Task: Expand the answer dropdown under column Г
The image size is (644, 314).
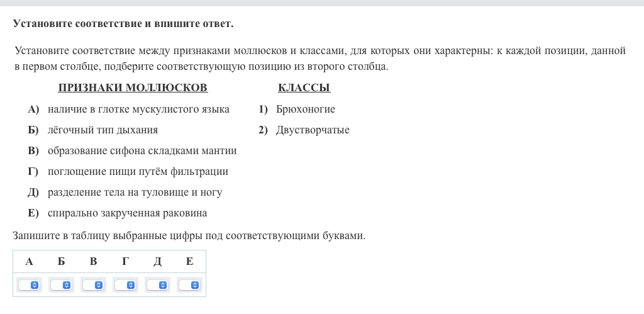Action: coord(125,285)
